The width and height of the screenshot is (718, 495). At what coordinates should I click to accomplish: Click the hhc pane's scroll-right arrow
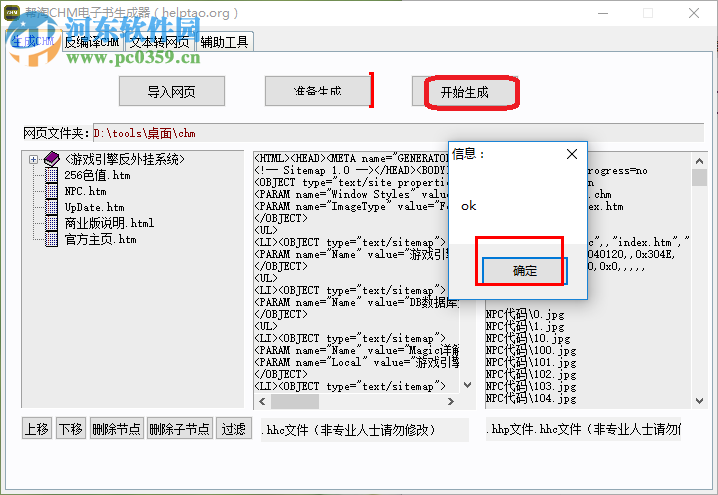pyautogui.click(x=451, y=402)
